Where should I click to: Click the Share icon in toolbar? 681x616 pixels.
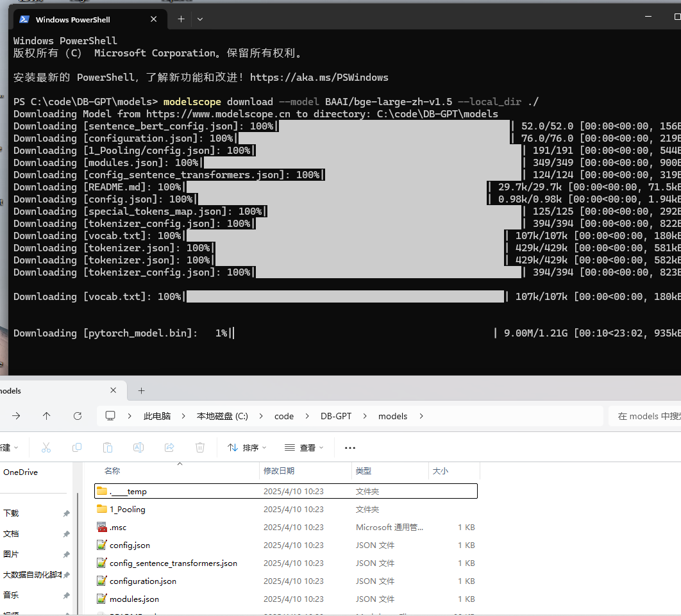pyautogui.click(x=169, y=447)
